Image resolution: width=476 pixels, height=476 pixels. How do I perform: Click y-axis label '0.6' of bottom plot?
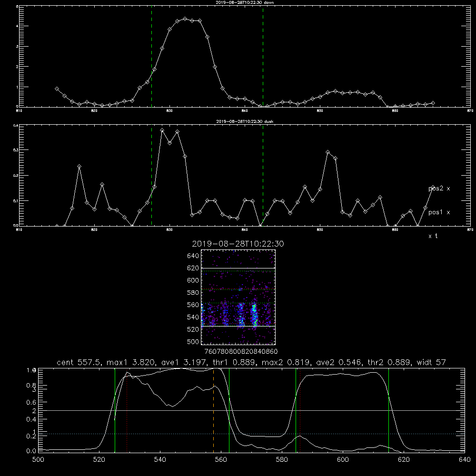[31, 403]
